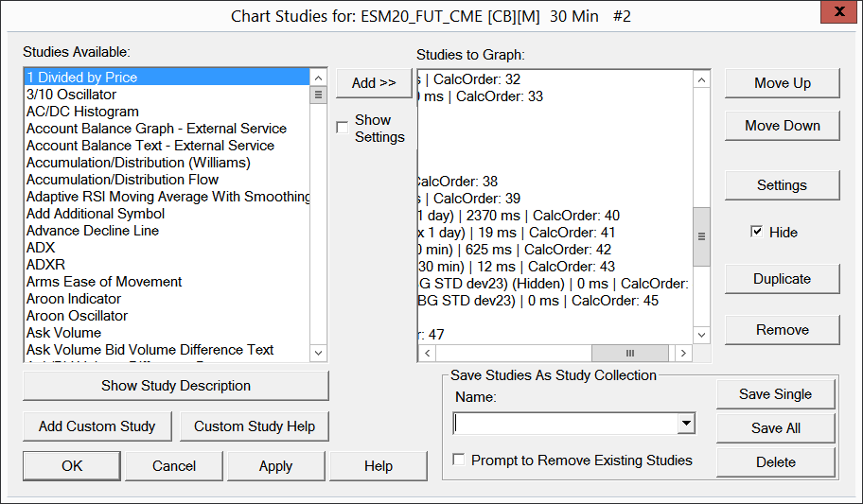Screen dimensions: 863x504
Task: Click the Save All button
Action: [775, 427]
